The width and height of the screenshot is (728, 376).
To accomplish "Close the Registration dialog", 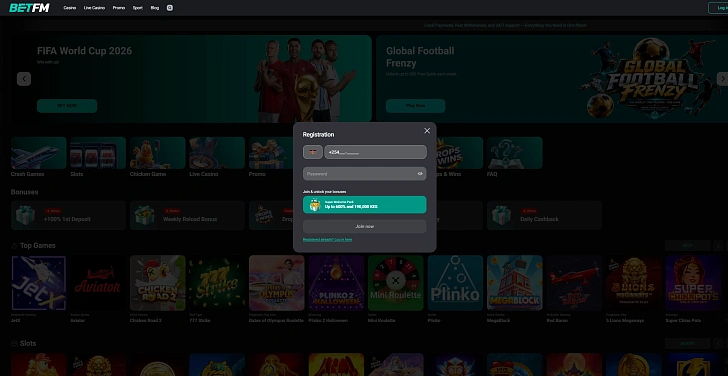I will click(427, 131).
